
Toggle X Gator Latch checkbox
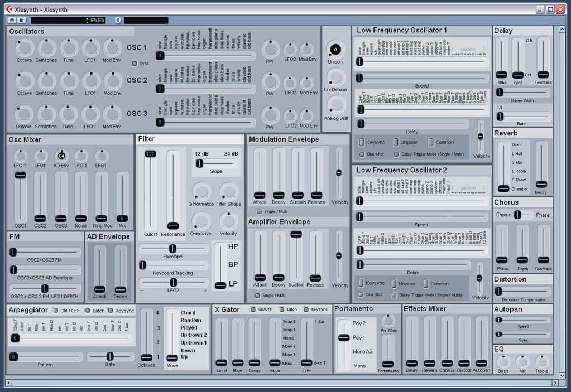(x=282, y=309)
